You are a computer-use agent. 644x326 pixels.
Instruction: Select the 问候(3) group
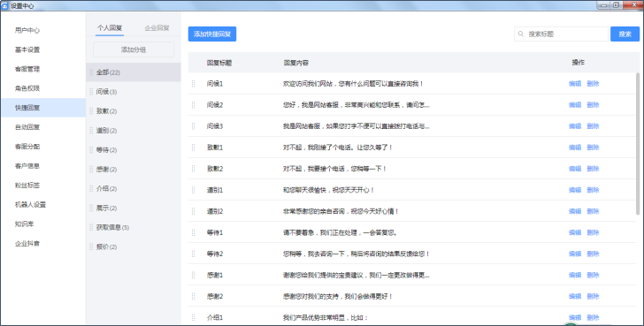click(x=134, y=92)
